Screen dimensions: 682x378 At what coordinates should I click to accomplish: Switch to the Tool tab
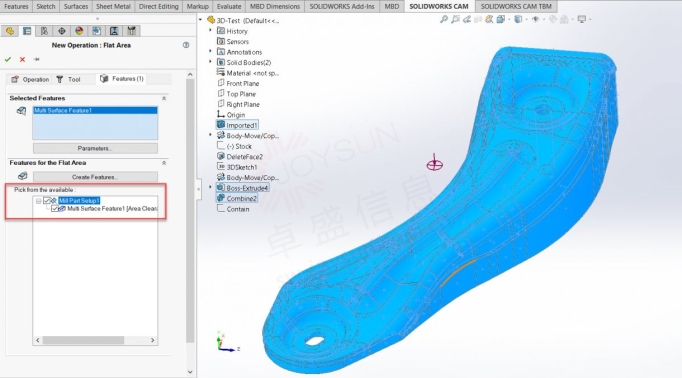[69, 79]
